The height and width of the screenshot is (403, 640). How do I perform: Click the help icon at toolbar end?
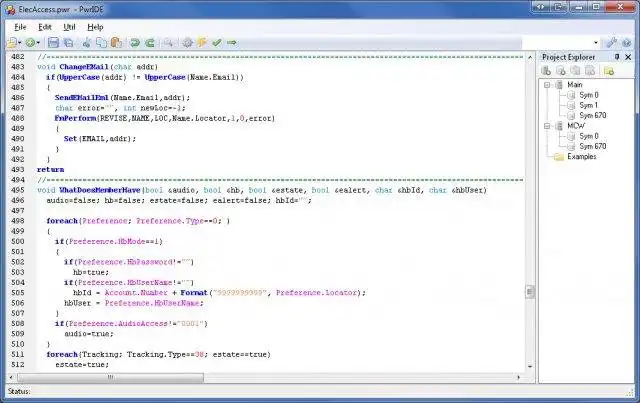click(627, 42)
